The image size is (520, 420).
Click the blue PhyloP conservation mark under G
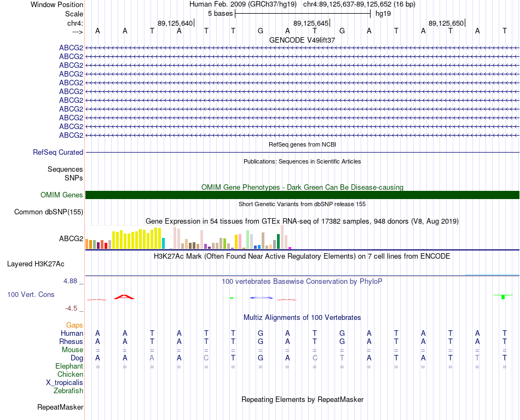261,298
